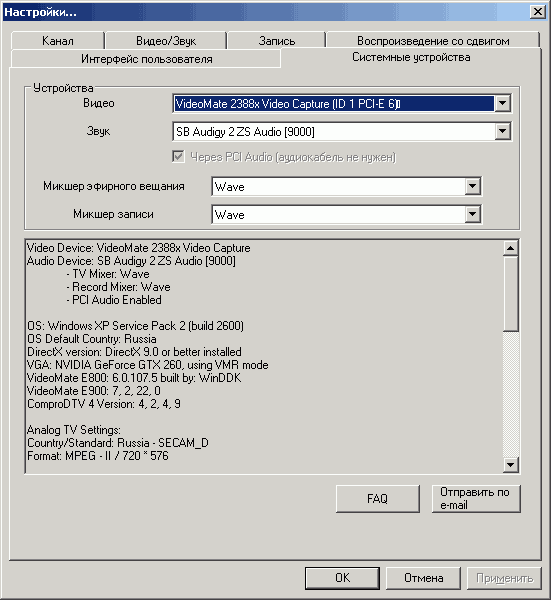Select the Запись tab
551x600 pixels.
(x=277, y=41)
